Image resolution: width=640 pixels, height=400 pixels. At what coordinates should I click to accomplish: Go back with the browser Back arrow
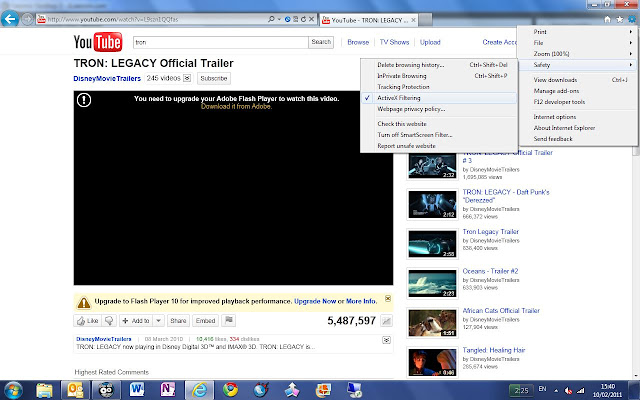click(x=10, y=19)
